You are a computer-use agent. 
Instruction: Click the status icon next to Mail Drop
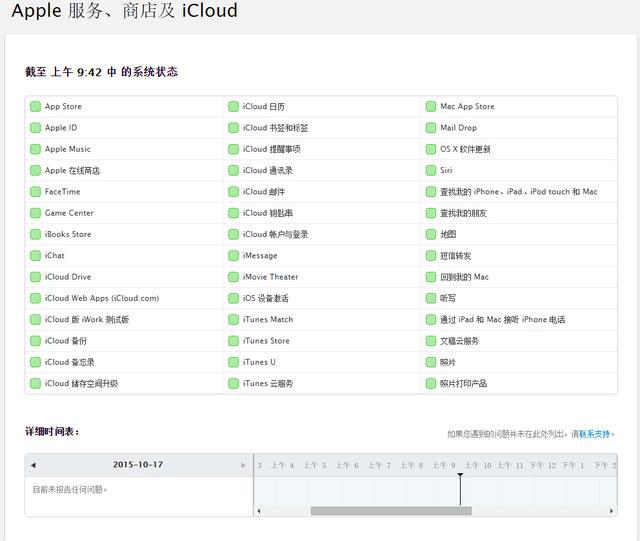point(431,128)
